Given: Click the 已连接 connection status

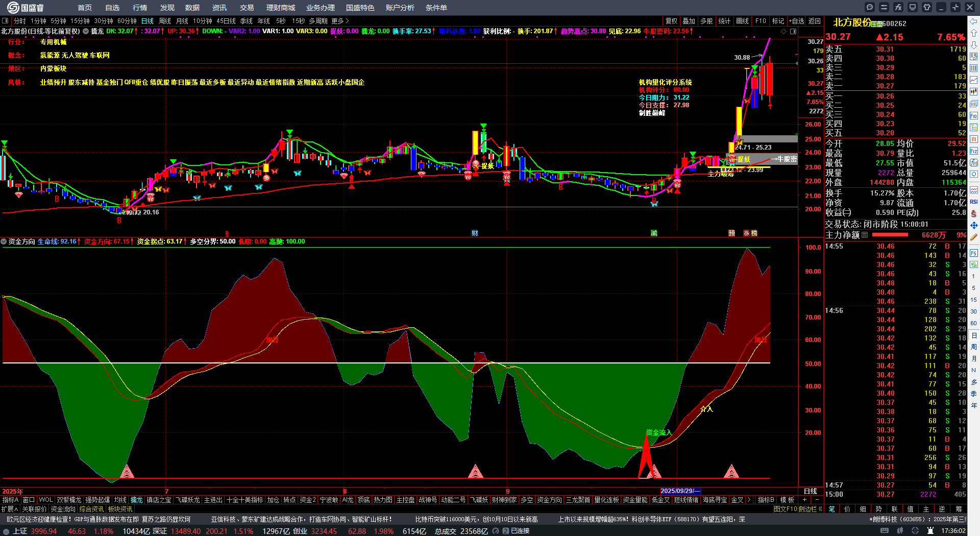Looking at the screenshot, I should [x=520, y=531].
